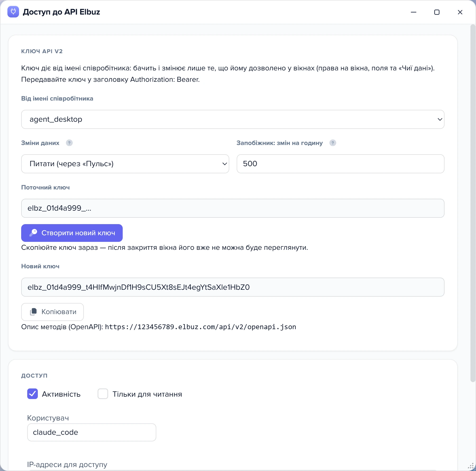Click the OpenAPI URL openapi.json
The height and width of the screenshot is (471, 476).
coord(200,327)
